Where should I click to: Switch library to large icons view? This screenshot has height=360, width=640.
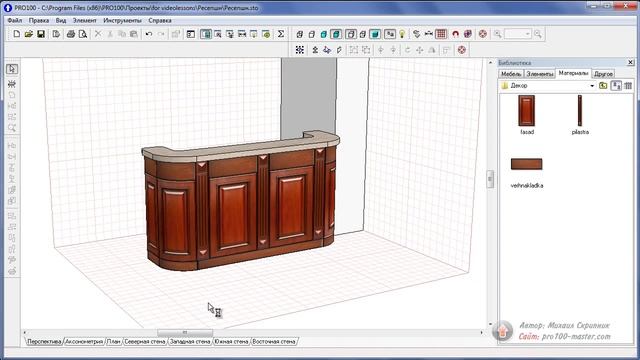coord(616,86)
